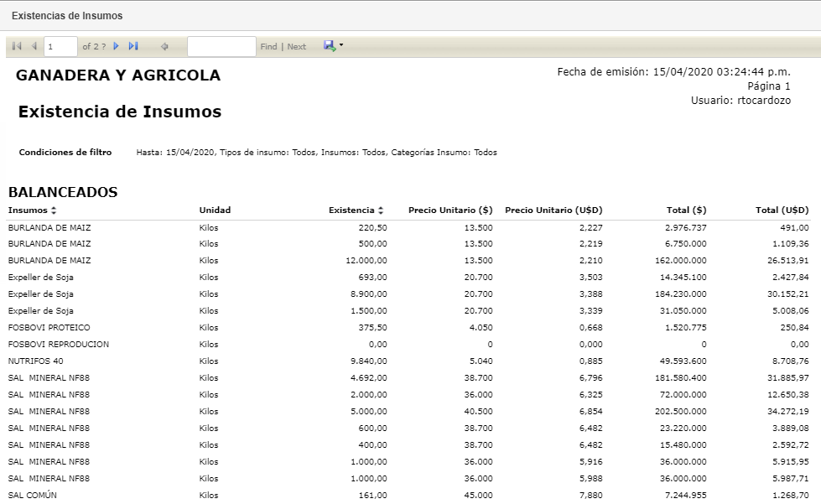821x504 pixels.
Task: Click 'Precio Unitario ($)' column header
Action: tap(450, 210)
